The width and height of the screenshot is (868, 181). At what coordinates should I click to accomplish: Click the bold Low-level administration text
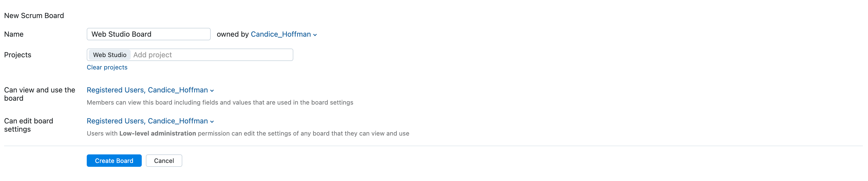(157, 133)
